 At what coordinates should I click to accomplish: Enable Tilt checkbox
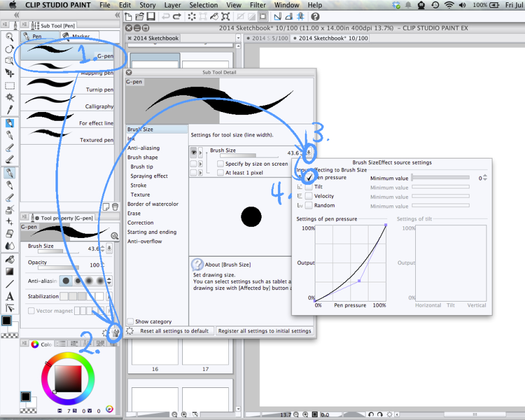[309, 187]
